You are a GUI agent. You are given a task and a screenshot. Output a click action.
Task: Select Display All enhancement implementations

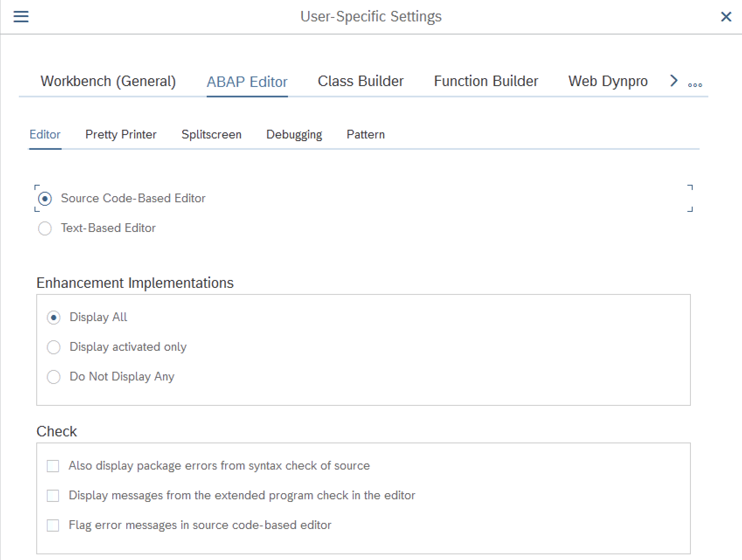(54, 318)
